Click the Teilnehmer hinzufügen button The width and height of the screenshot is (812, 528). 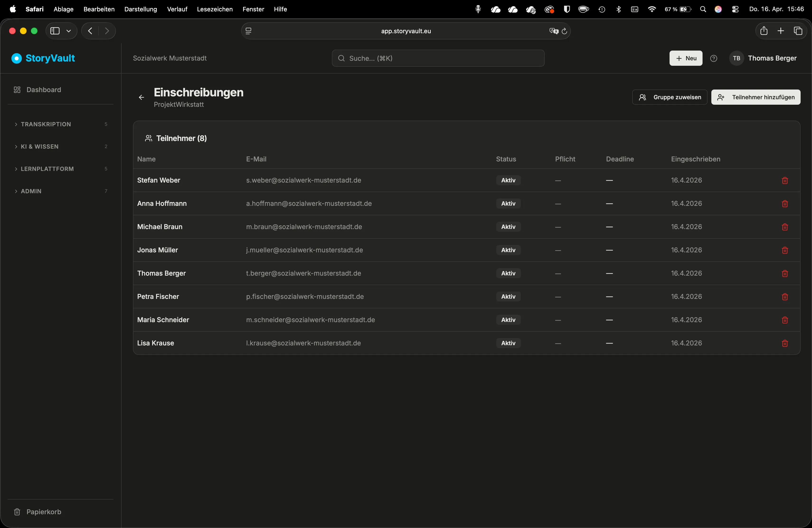coord(756,97)
